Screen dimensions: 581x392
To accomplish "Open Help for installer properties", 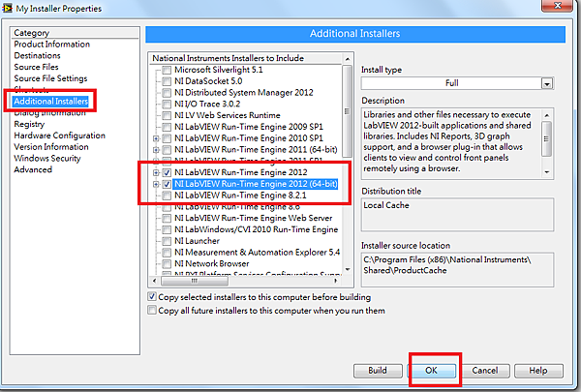I will pyautogui.click(x=538, y=371).
